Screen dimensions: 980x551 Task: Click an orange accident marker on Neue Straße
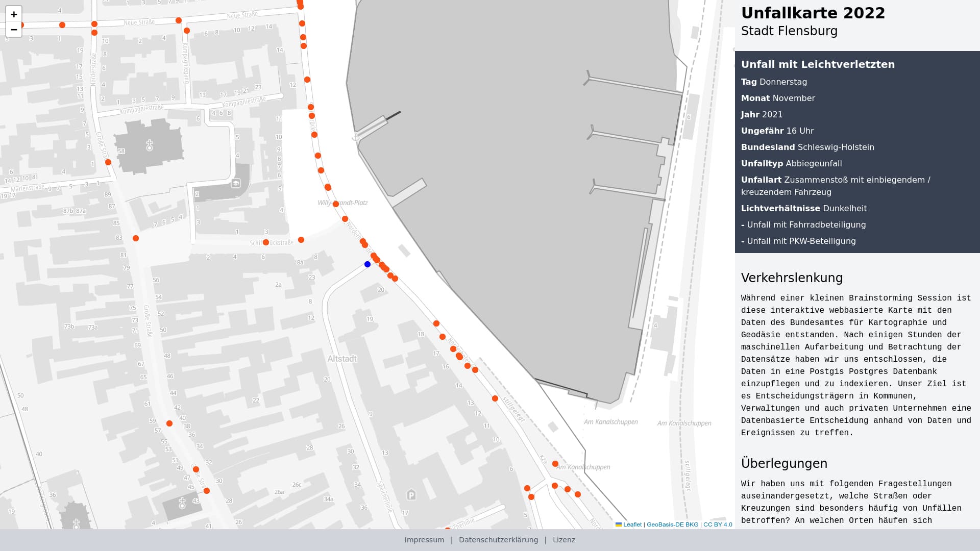coord(178,20)
